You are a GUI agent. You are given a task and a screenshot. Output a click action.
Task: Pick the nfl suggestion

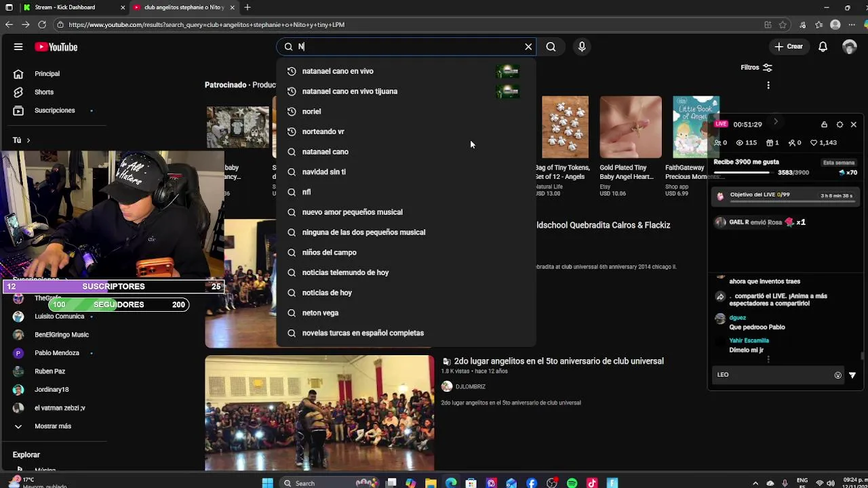(406, 192)
